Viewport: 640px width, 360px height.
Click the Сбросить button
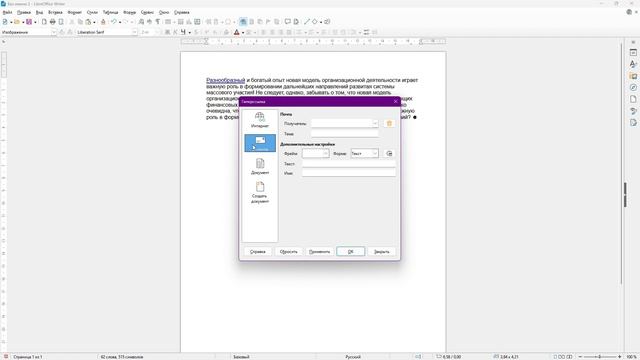289,251
